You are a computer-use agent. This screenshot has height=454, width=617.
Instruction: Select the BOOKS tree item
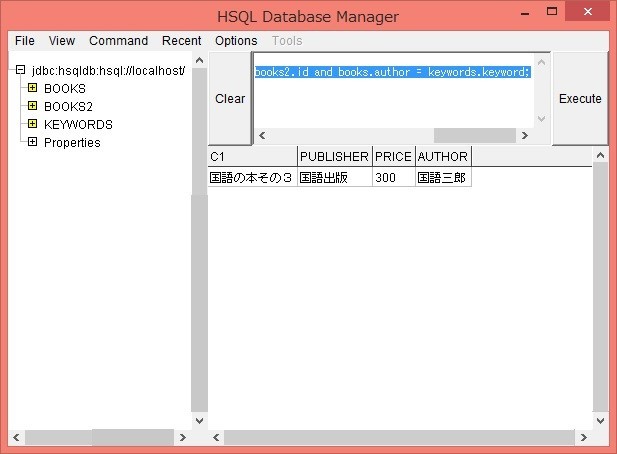point(65,89)
